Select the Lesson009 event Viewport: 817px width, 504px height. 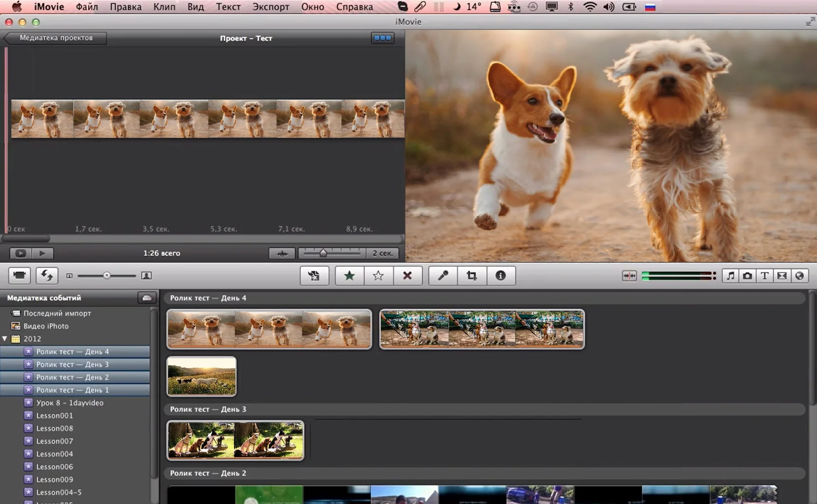click(x=54, y=479)
